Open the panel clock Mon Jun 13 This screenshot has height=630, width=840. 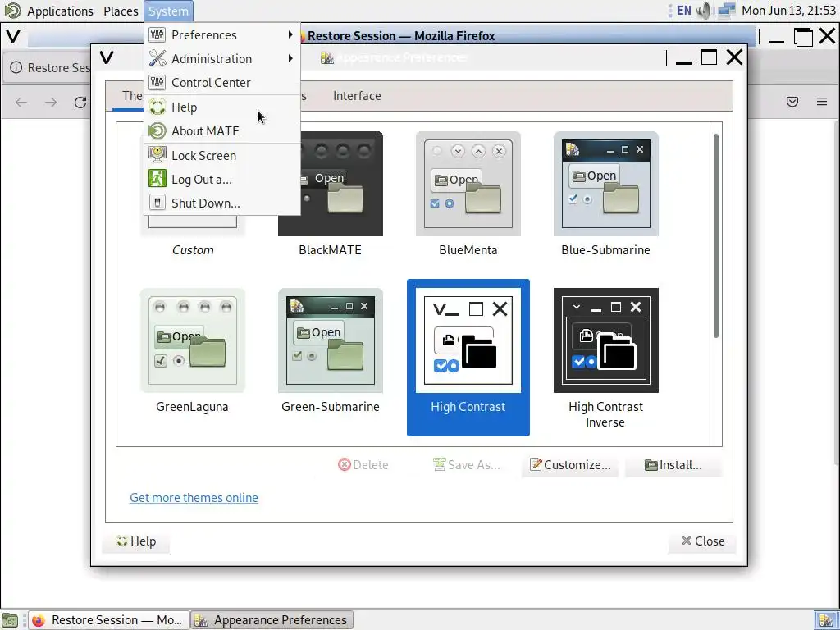pos(788,11)
